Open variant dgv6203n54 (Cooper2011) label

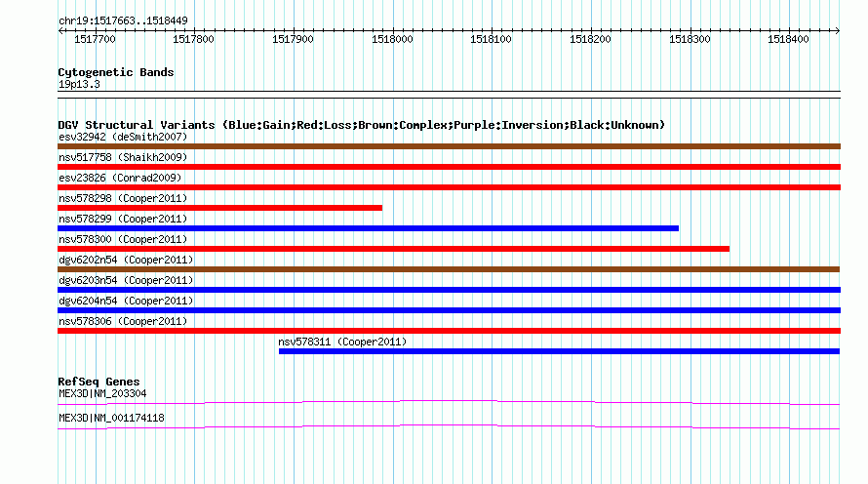coord(126,280)
